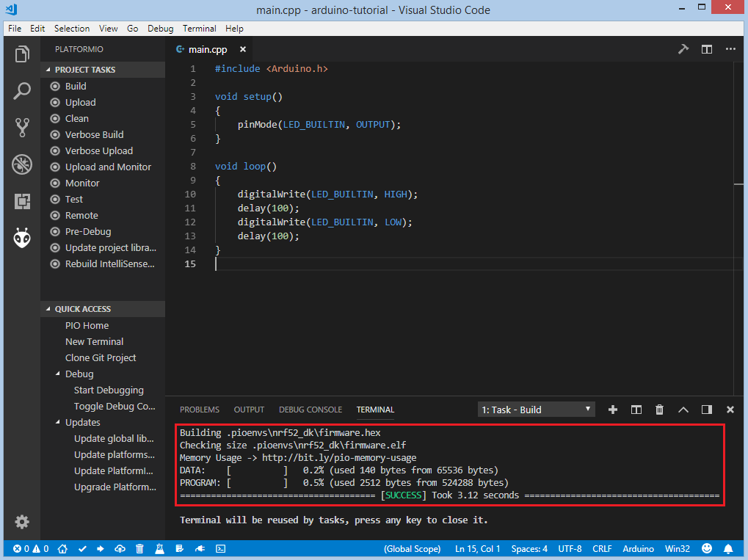Image resolution: width=748 pixels, height=560 pixels.
Task: Click the CRLF line ending indicator
Action: (602, 549)
